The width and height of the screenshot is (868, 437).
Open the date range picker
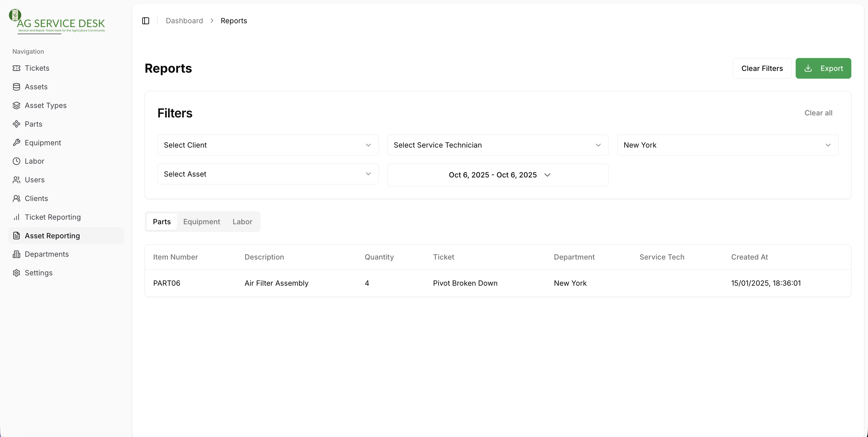(x=497, y=175)
